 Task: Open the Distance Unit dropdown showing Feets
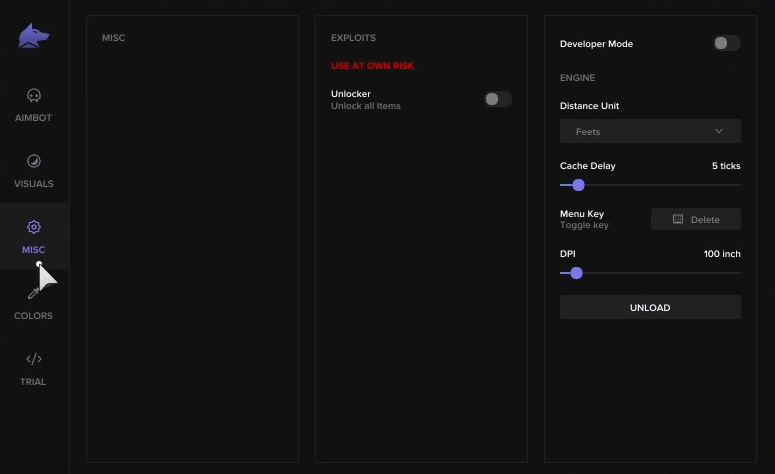click(649, 131)
